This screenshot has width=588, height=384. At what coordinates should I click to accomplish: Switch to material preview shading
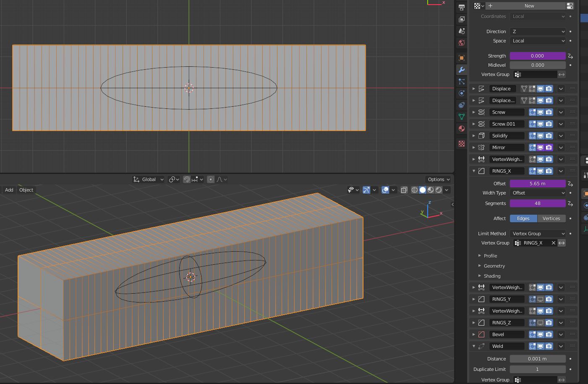coord(431,190)
